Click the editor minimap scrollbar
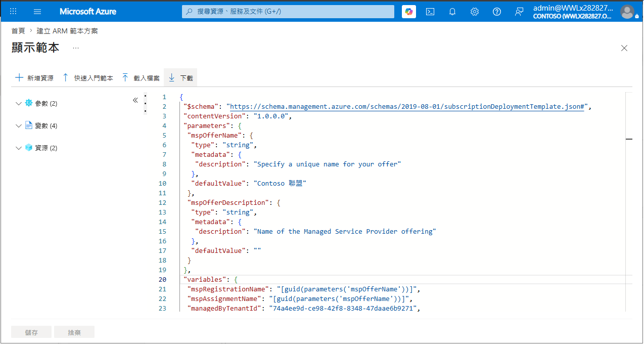 629,201
